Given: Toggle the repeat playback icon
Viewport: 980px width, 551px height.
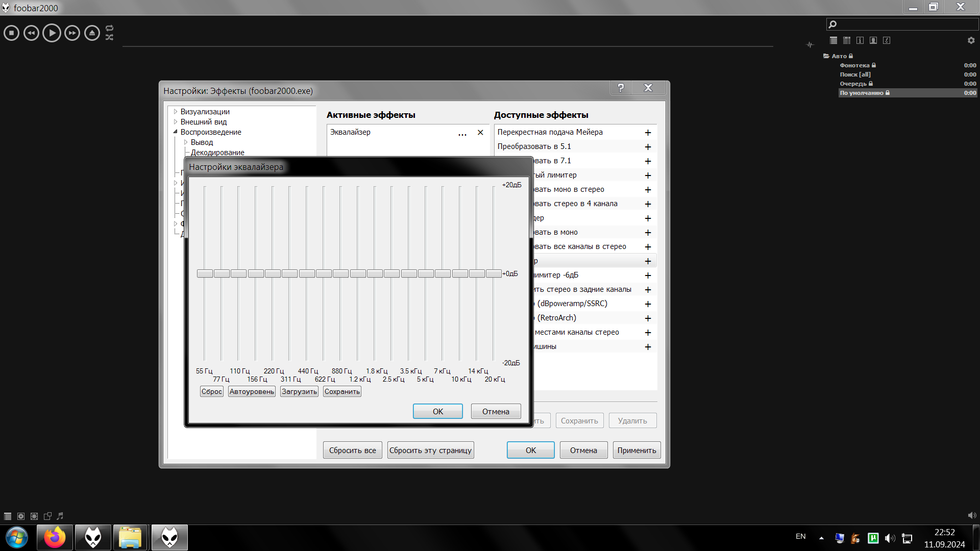Looking at the screenshot, I should (109, 28).
